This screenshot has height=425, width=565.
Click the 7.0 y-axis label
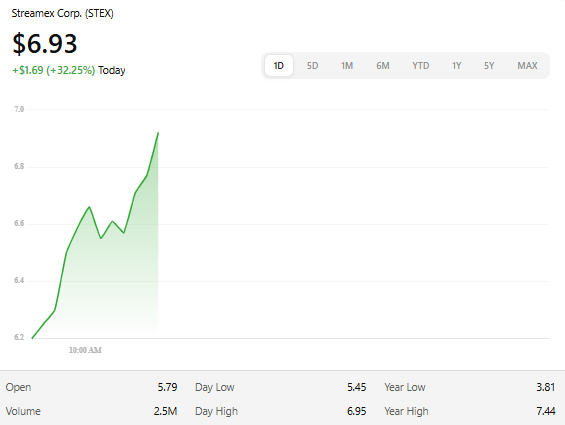(19, 109)
